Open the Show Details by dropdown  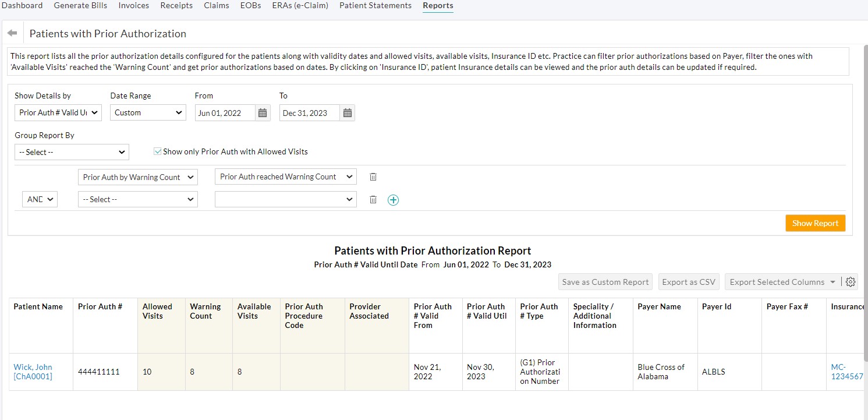tap(58, 112)
